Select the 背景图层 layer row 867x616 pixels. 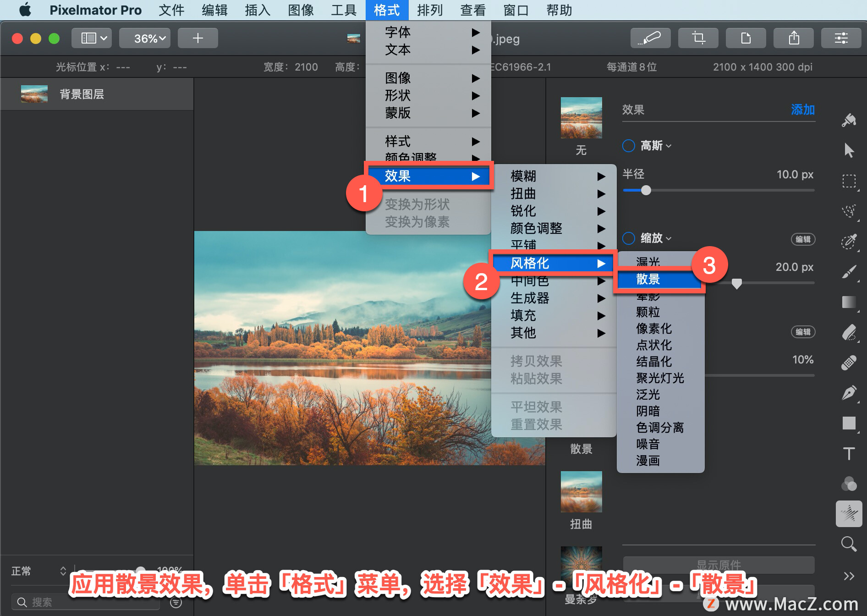pos(97,94)
